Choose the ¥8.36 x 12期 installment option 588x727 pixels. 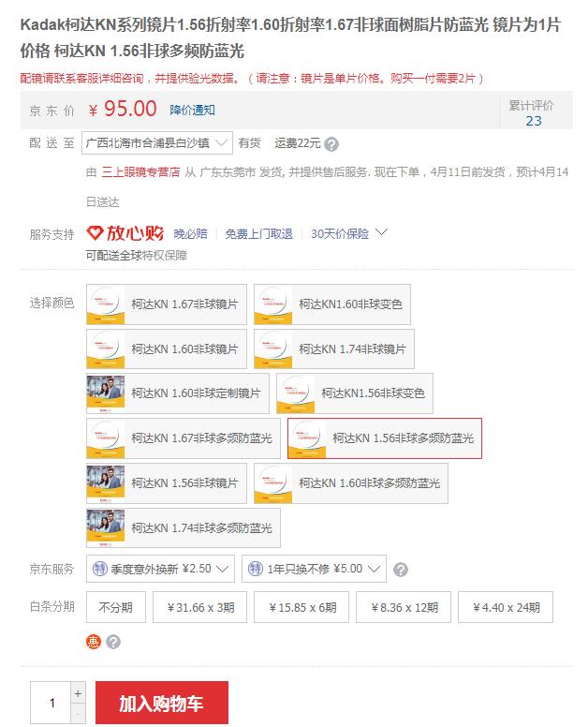(x=404, y=607)
